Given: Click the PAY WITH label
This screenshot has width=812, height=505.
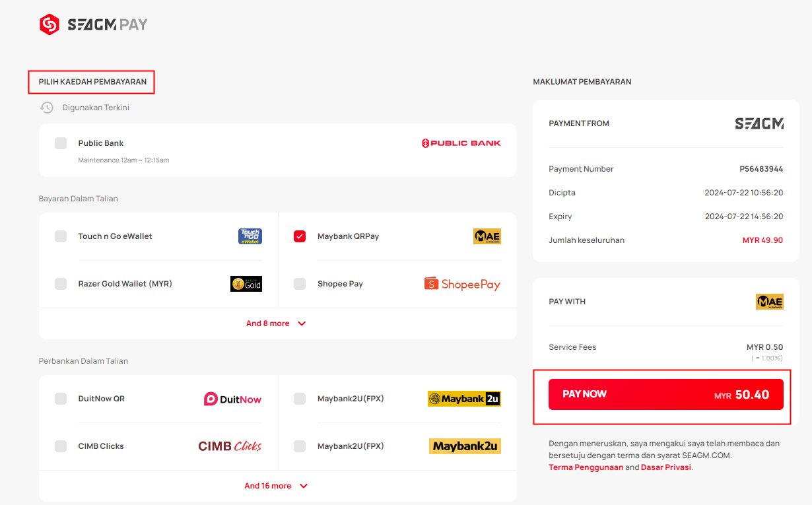Looking at the screenshot, I should pos(567,302).
